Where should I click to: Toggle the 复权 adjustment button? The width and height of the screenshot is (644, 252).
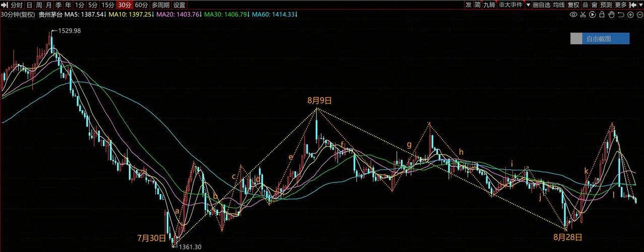tap(573, 5)
